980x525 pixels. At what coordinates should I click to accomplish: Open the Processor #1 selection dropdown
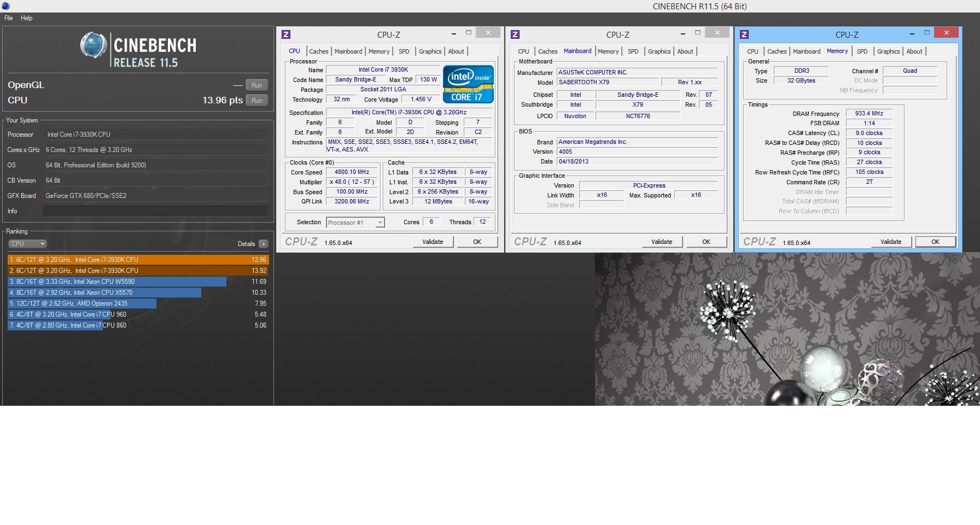(355, 223)
